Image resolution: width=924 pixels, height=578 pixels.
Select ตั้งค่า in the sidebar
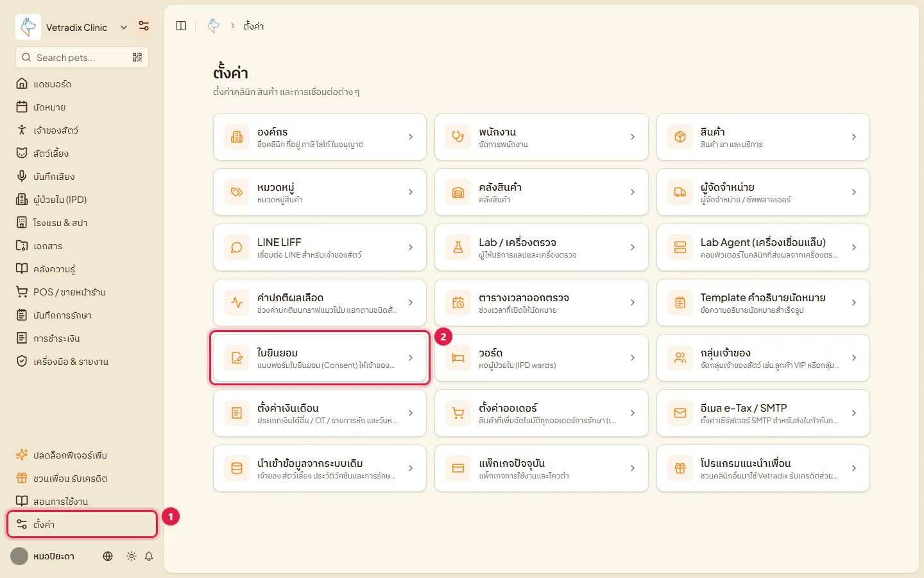82,525
